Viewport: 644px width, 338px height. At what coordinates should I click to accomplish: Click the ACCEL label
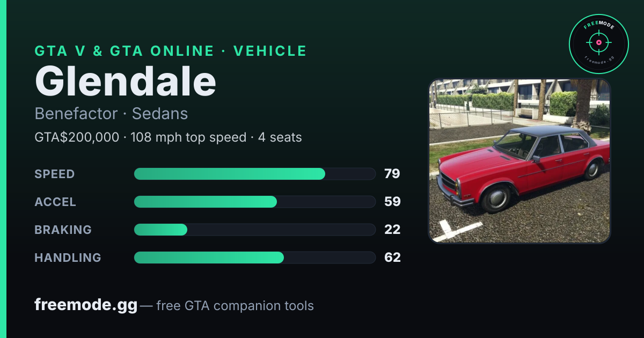click(x=55, y=202)
